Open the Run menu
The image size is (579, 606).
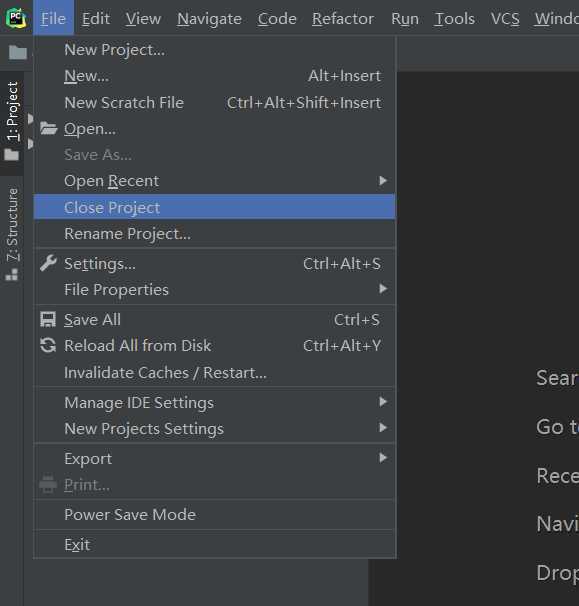coord(405,18)
